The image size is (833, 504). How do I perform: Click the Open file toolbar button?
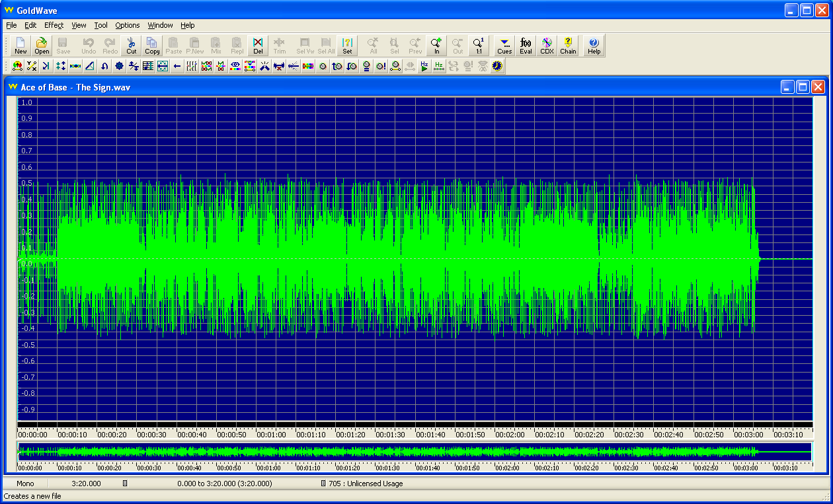tap(42, 46)
